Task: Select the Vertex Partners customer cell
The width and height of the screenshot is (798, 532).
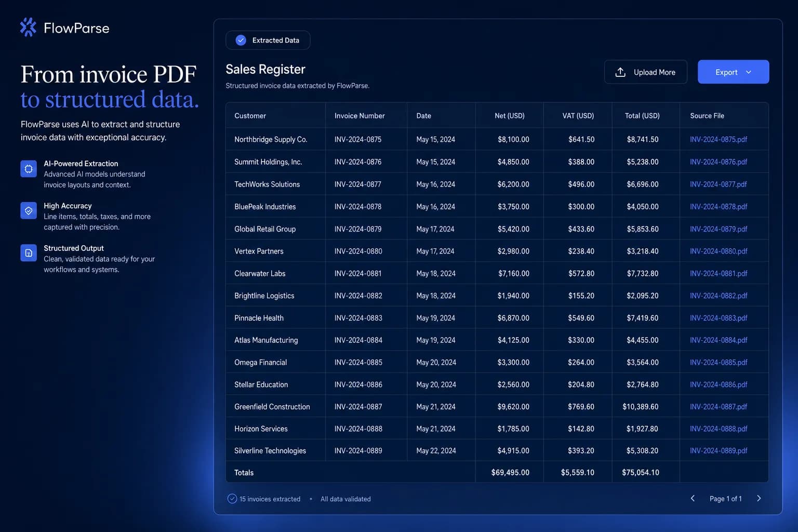Action: (275, 251)
